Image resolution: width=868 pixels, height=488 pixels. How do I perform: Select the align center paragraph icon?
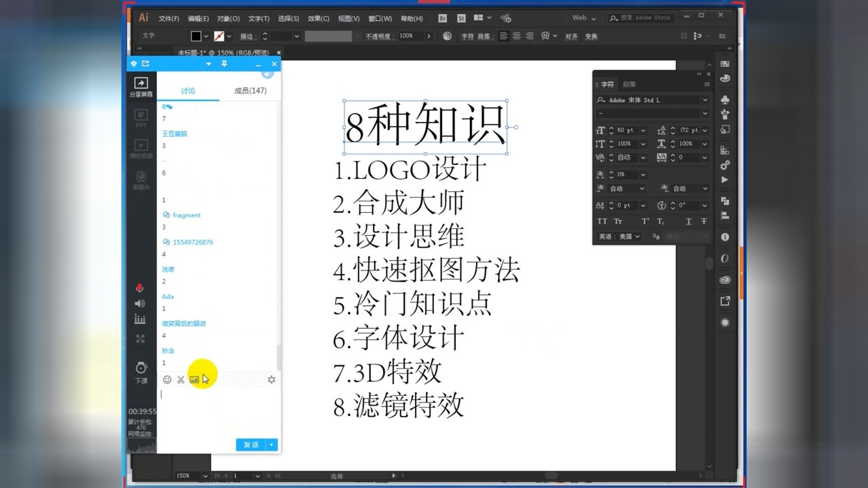pyautogui.click(x=517, y=36)
